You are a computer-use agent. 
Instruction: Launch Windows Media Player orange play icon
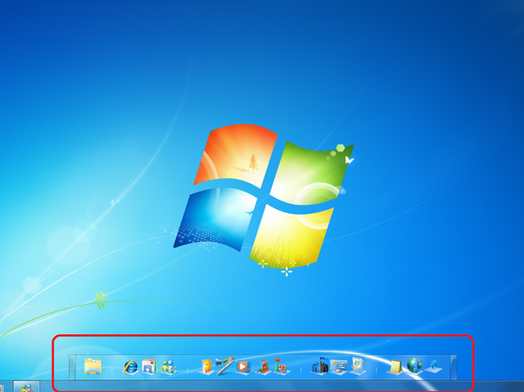[243, 367]
